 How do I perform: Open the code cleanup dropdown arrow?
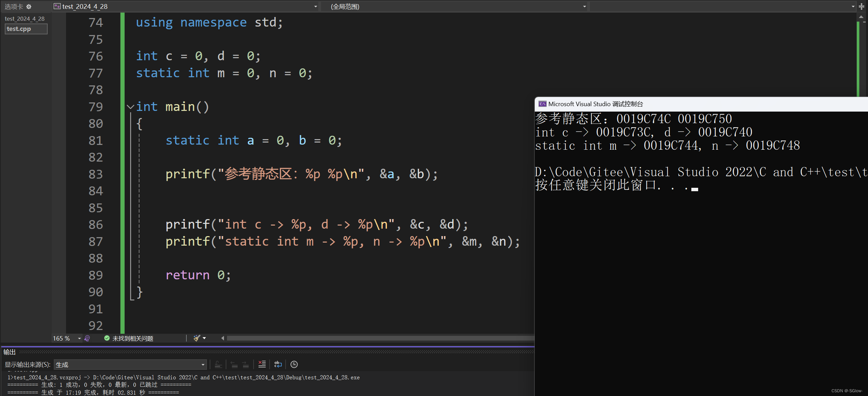(204, 338)
